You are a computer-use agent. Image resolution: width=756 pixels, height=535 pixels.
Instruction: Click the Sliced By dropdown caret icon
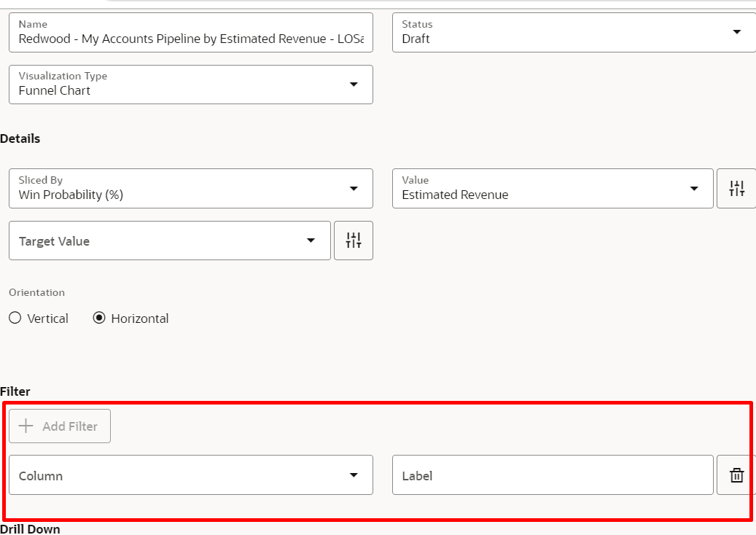click(354, 188)
